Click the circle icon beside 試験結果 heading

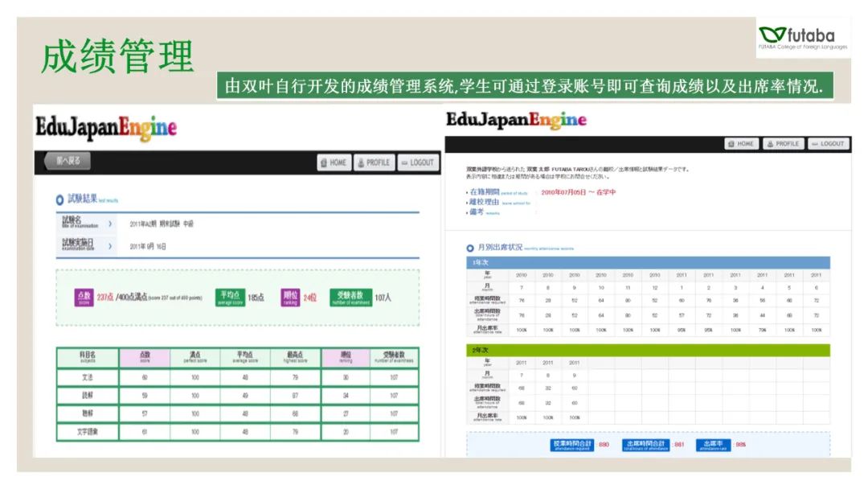coord(60,199)
